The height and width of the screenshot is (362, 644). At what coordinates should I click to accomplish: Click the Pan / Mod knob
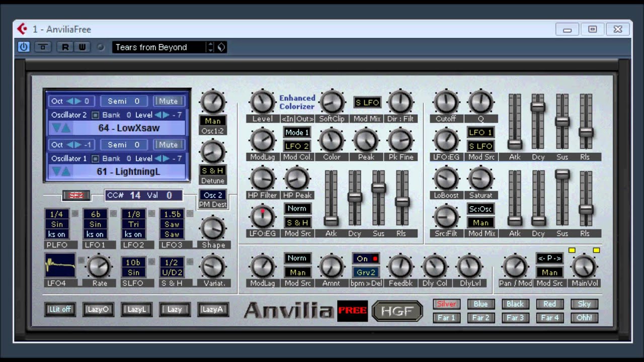click(x=515, y=267)
